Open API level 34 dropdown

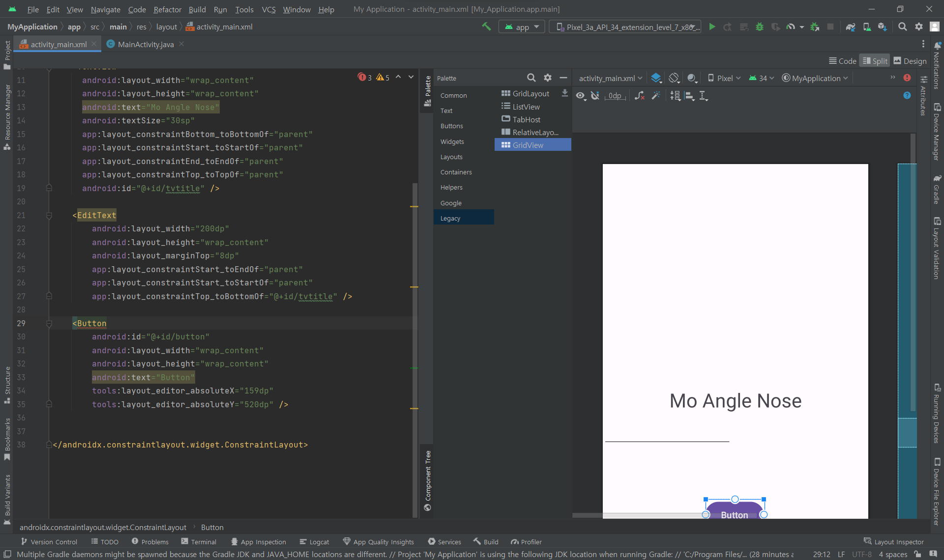click(x=762, y=78)
